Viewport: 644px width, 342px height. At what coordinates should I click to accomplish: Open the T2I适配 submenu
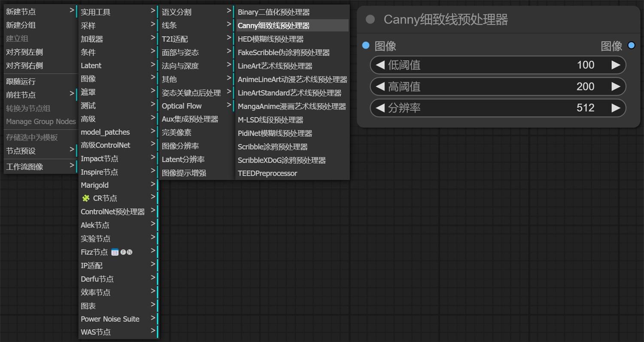point(196,39)
